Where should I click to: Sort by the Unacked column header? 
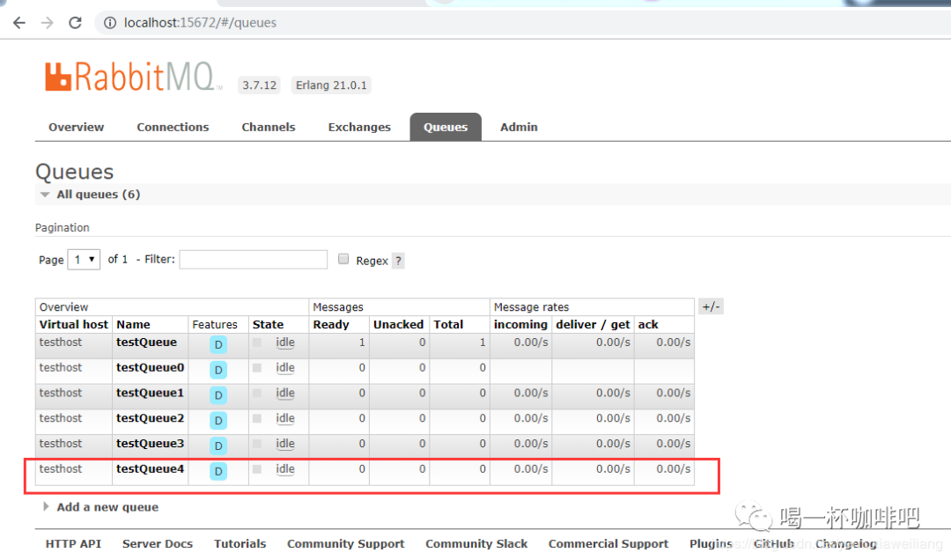[x=399, y=325]
